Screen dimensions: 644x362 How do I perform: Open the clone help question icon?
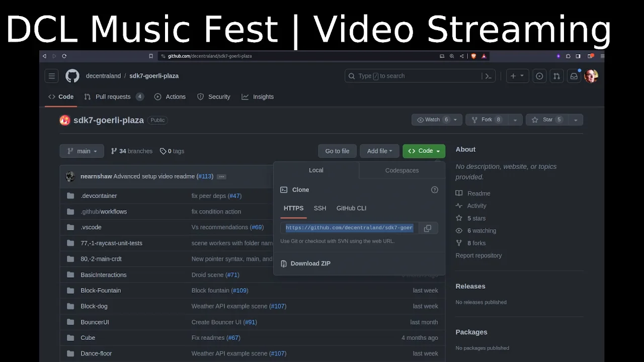435,190
